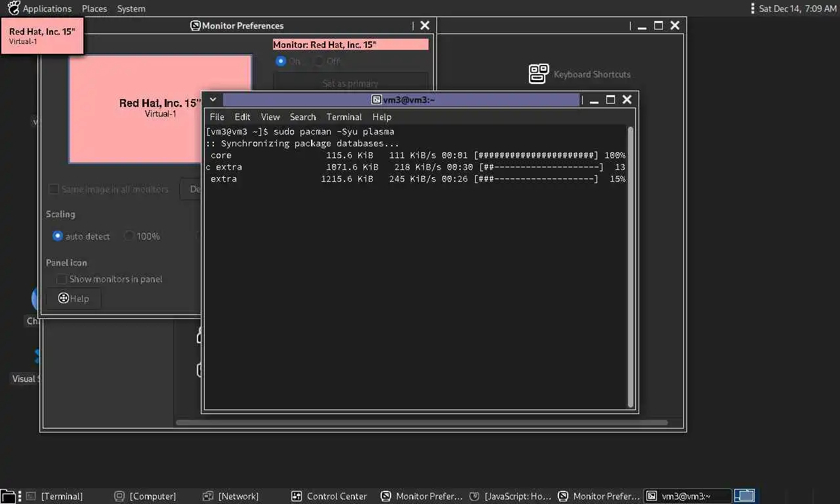This screenshot has height=504, width=840.
Task: Click the terminal vertical scrollbar
Action: tap(631, 267)
